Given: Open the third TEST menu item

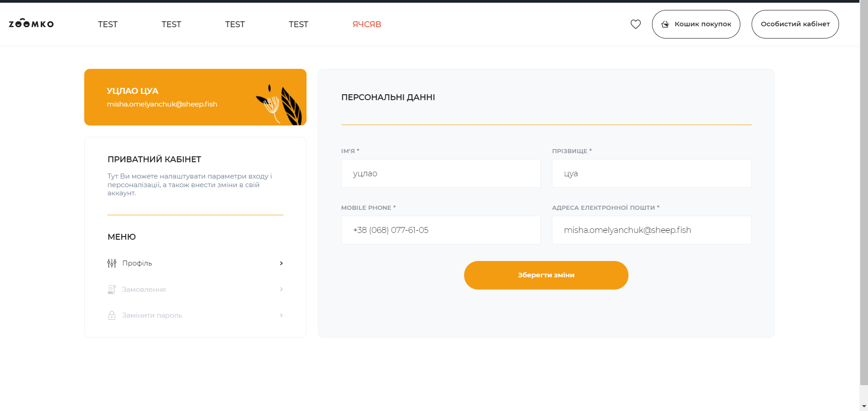Looking at the screenshot, I should tap(235, 24).
